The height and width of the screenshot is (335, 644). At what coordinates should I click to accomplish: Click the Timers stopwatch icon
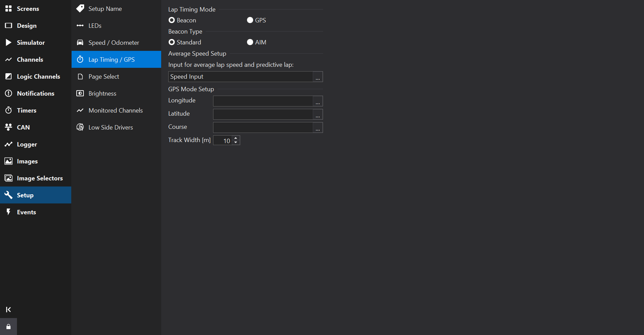pos(8,110)
